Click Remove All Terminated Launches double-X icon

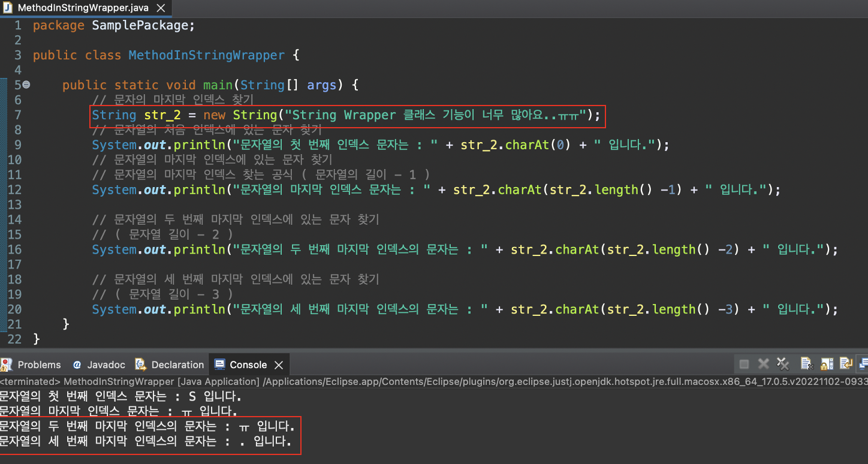(782, 364)
